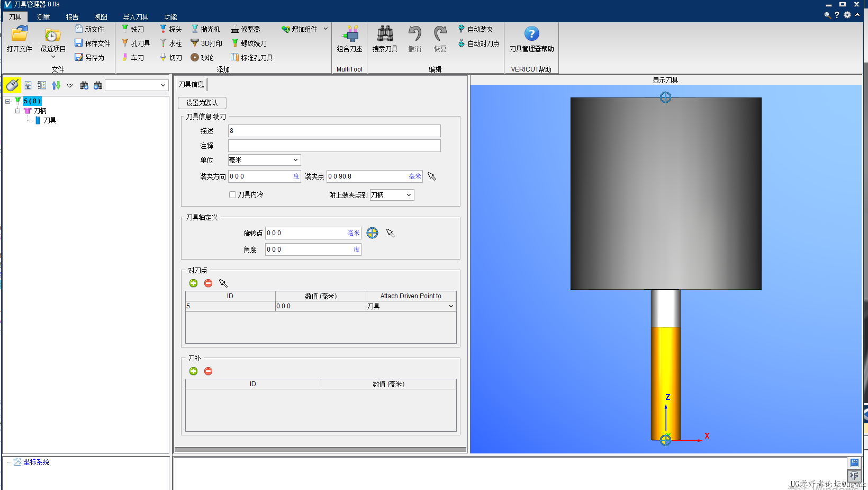Add a 抛光机 polisher tool
Viewport: 868px width, 490px height.
206,29
